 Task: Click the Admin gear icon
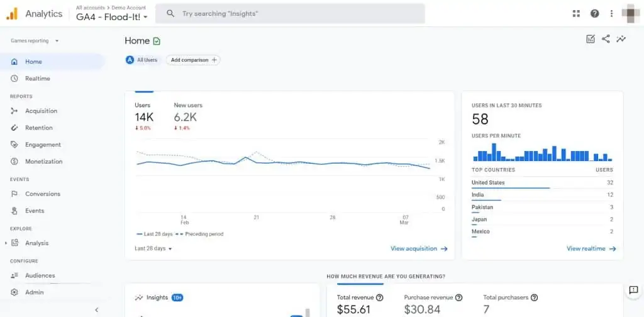pyautogui.click(x=14, y=292)
